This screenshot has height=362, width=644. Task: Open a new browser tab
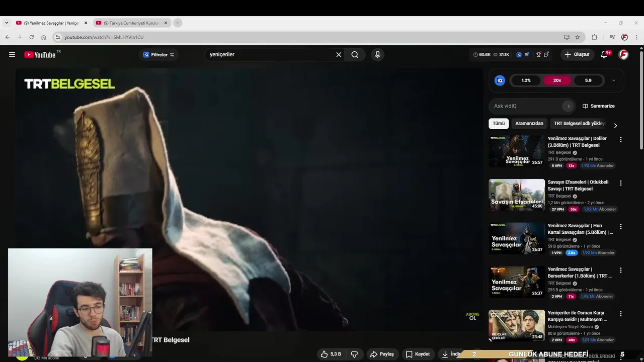pyautogui.click(x=178, y=23)
